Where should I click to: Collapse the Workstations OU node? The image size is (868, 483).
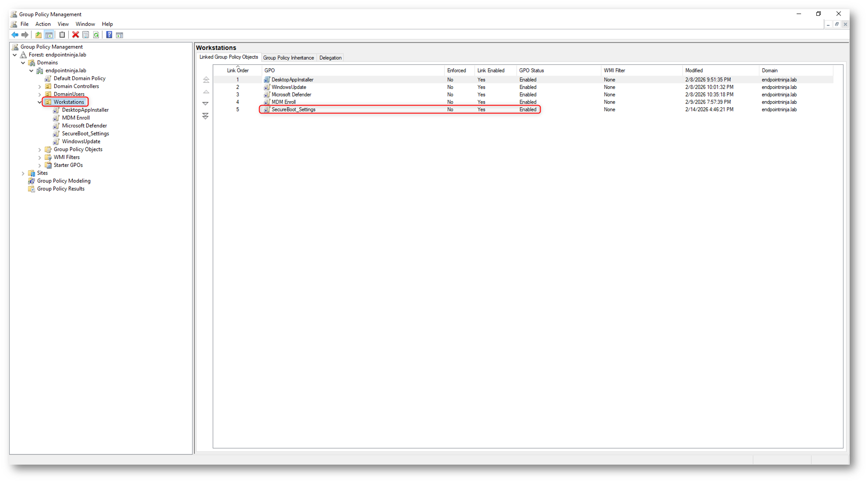point(40,102)
